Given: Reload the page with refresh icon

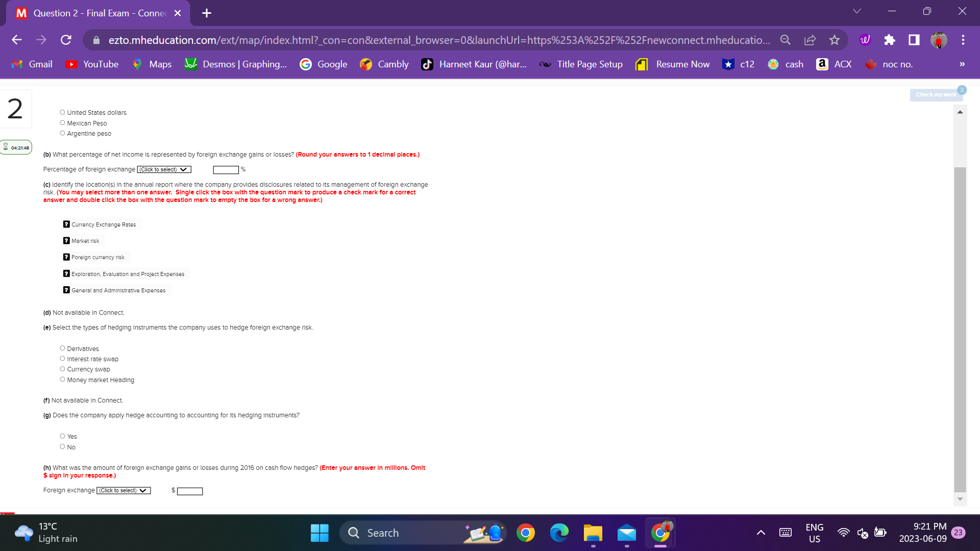Looking at the screenshot, I should 66,40.
